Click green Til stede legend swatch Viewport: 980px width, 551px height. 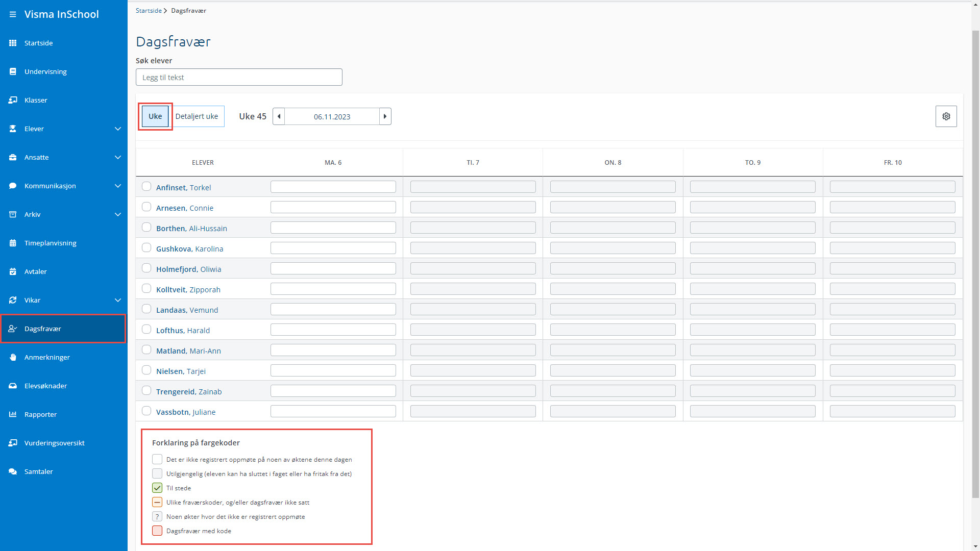[157, 488]
